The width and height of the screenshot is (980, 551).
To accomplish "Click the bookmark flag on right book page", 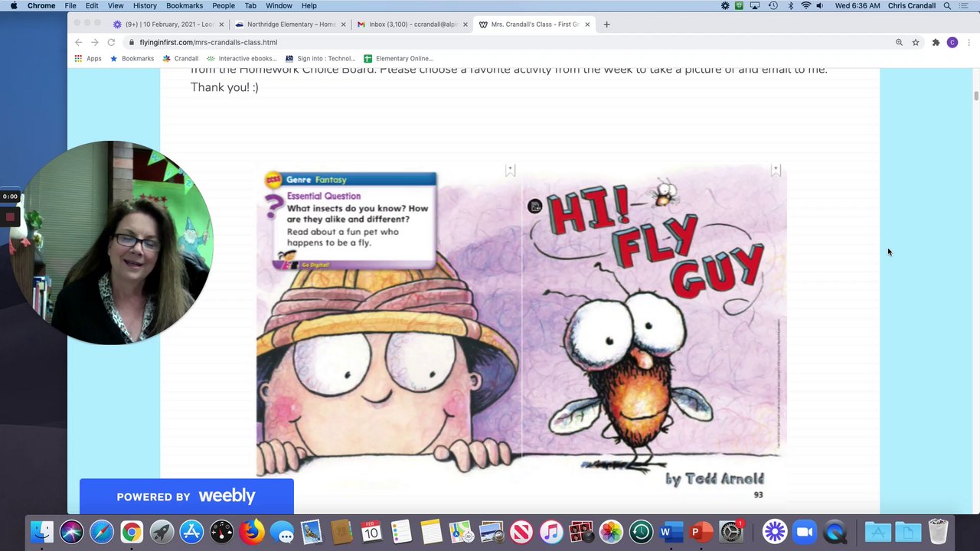I will pos(776,171).
